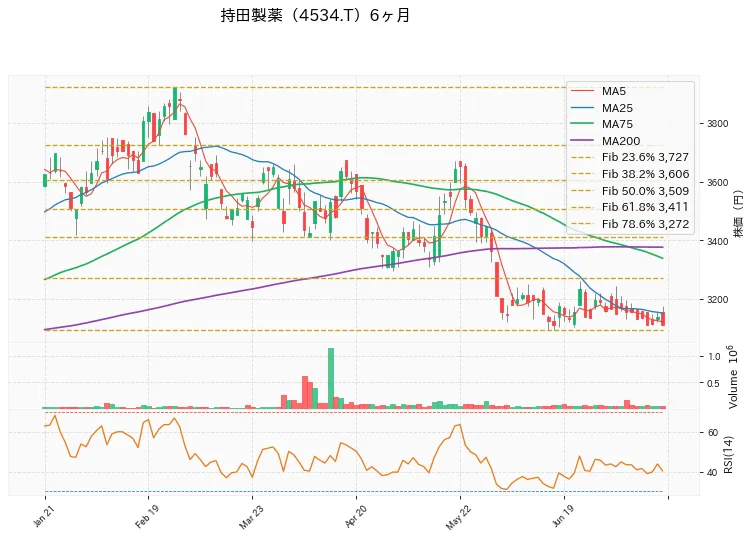Click the 1.0 volume axis label

point(714,357)
